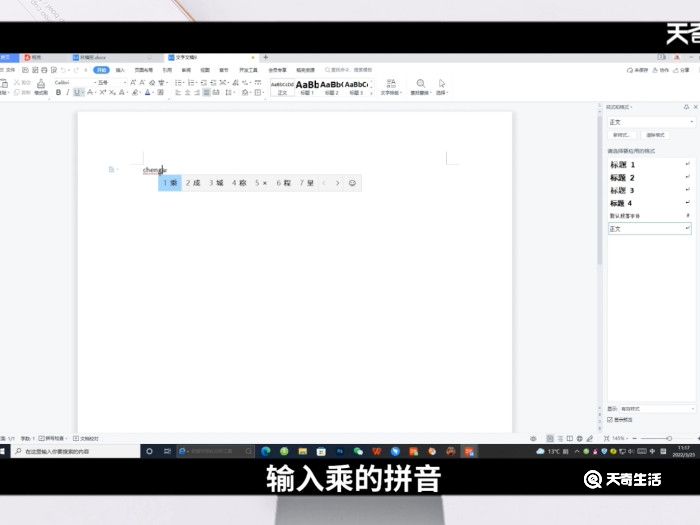
Task: Expand the style gallery arrow
Action: [371, 93]
